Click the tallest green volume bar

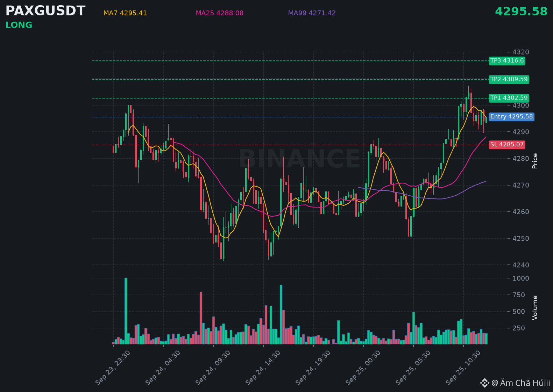tap(126, 311)
